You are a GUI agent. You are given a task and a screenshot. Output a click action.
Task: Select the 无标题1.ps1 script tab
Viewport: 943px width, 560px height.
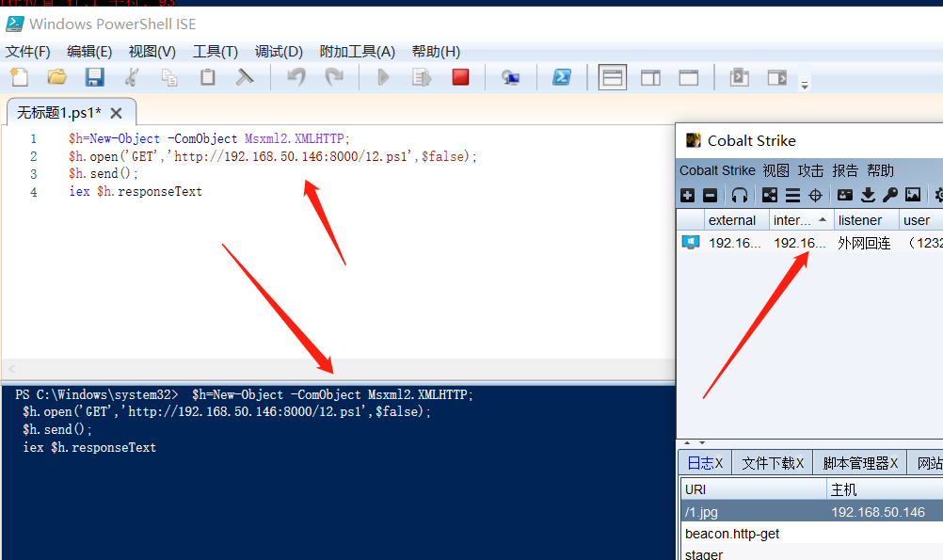(59, 113)
